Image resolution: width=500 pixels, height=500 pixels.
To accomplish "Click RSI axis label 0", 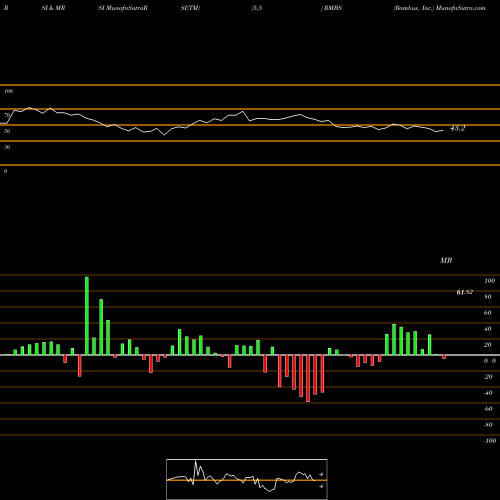I will tap(5, 171).
